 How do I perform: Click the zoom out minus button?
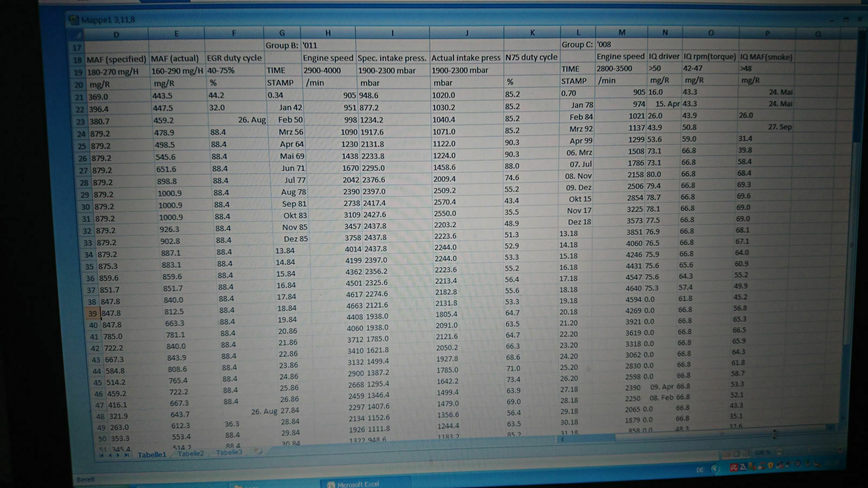pos(779,452)
